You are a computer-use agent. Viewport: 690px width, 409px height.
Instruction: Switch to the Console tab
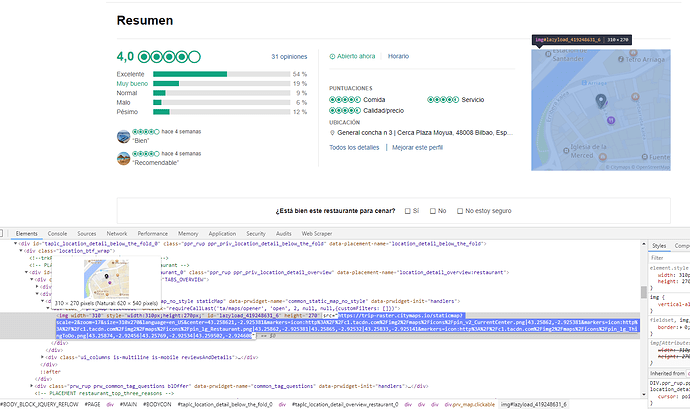[58, 232]
